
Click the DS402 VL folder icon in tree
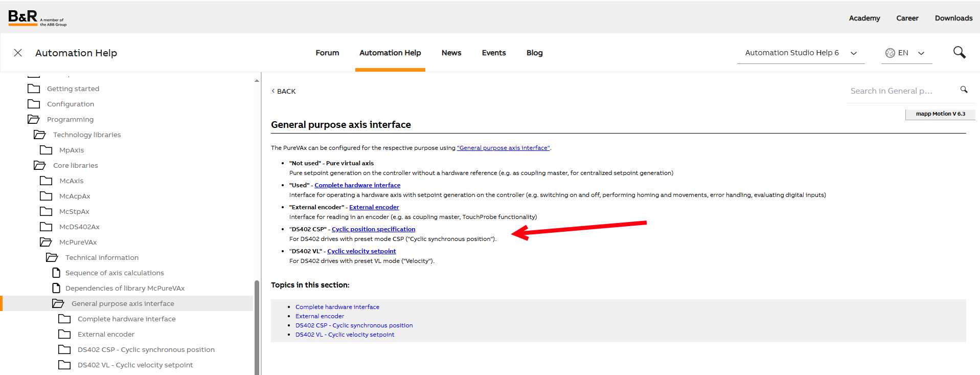(x=64, y=365)
